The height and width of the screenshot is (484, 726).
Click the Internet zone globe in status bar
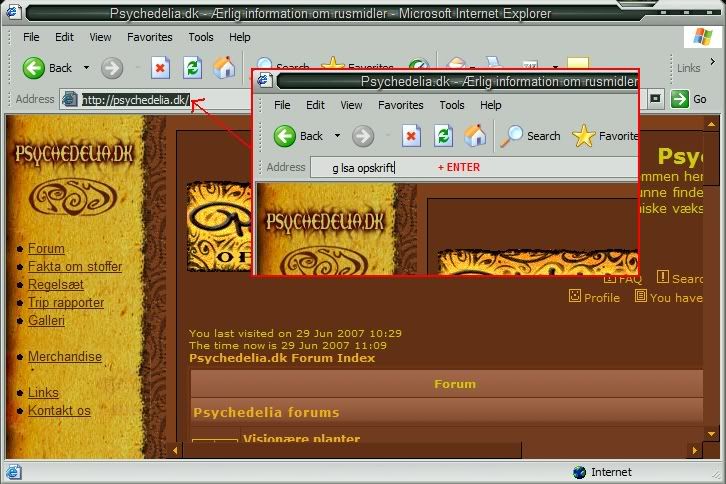[579, 472]
